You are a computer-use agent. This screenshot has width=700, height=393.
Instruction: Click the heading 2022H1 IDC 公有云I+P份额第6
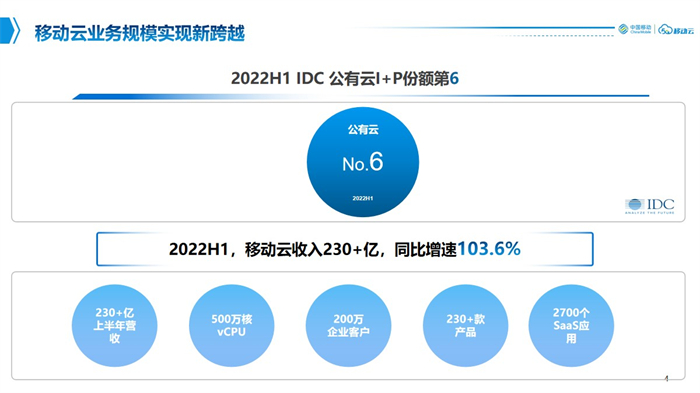click(x=345, y=79)
